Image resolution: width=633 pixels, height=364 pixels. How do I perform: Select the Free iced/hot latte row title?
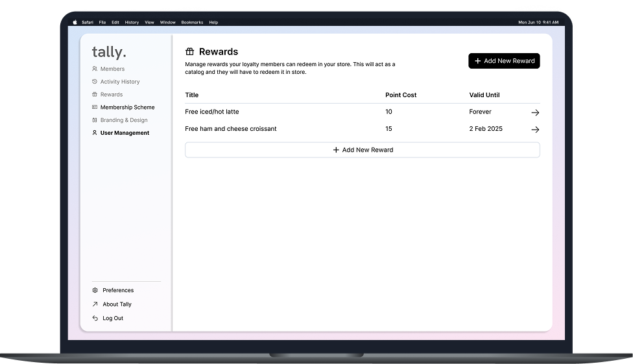point(211,112)
